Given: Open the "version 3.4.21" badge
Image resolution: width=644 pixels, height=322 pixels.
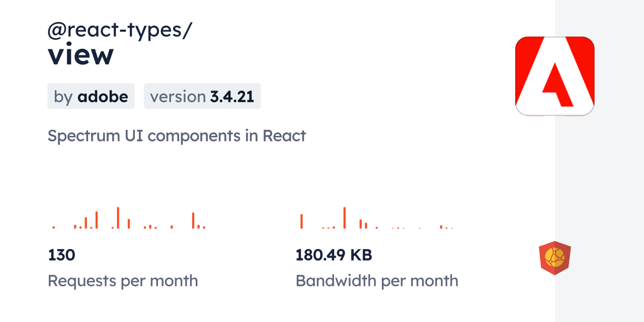Looking at the screenshot, I should tap(202, 96).
